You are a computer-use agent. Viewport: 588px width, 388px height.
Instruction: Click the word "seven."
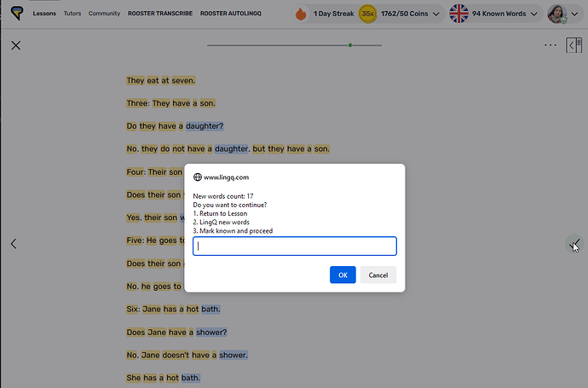[x=183, y=80]
